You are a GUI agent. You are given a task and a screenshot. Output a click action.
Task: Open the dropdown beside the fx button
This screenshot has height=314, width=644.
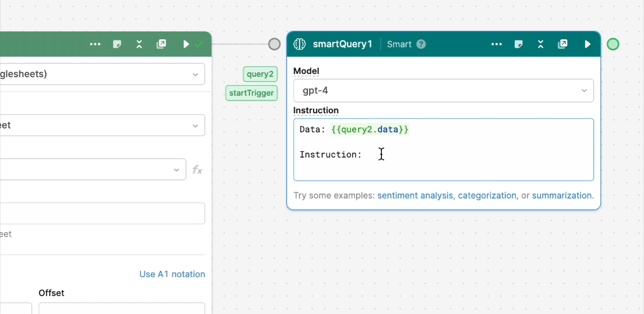pyautogui.click(x=90, y=169)
